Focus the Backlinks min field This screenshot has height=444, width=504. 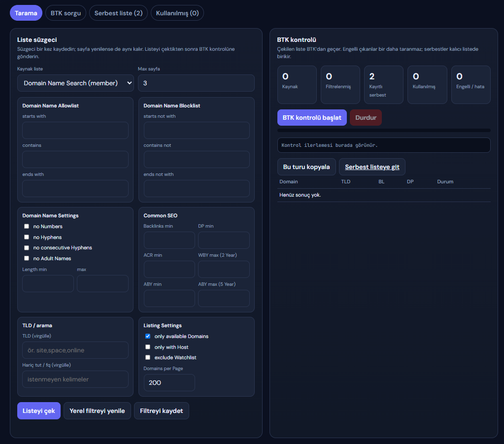point(169,240)
